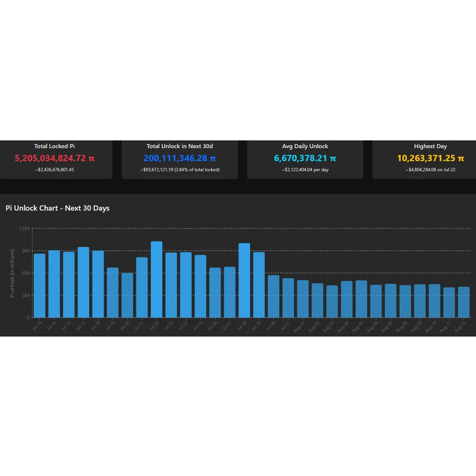This screenshot has height=476, width=476.
Task: Select the Jul 20 bar in the chart
Action: coord(127,295)
